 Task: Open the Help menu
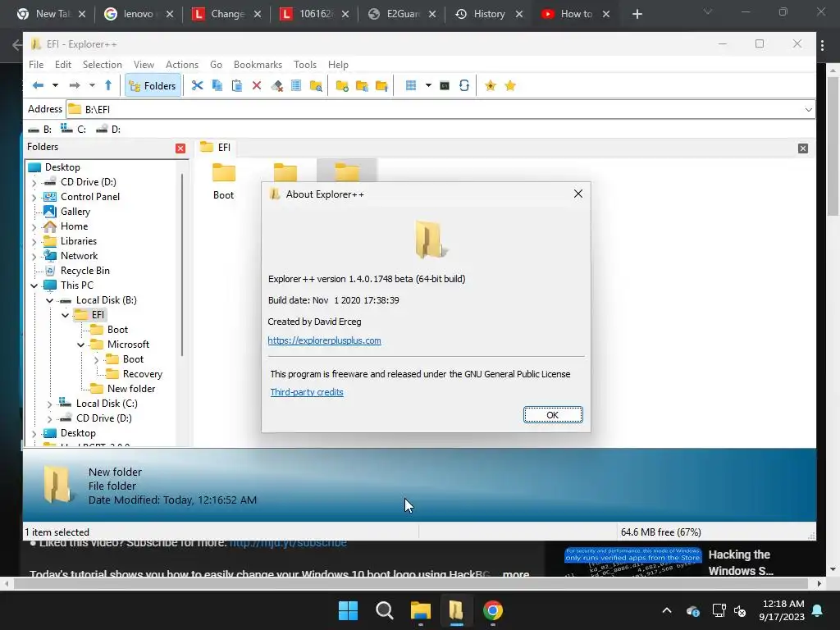pos(338,64)
